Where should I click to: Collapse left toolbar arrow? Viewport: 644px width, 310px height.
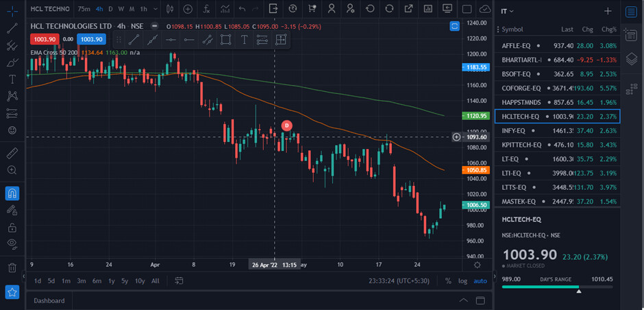(x=24, y=276)
